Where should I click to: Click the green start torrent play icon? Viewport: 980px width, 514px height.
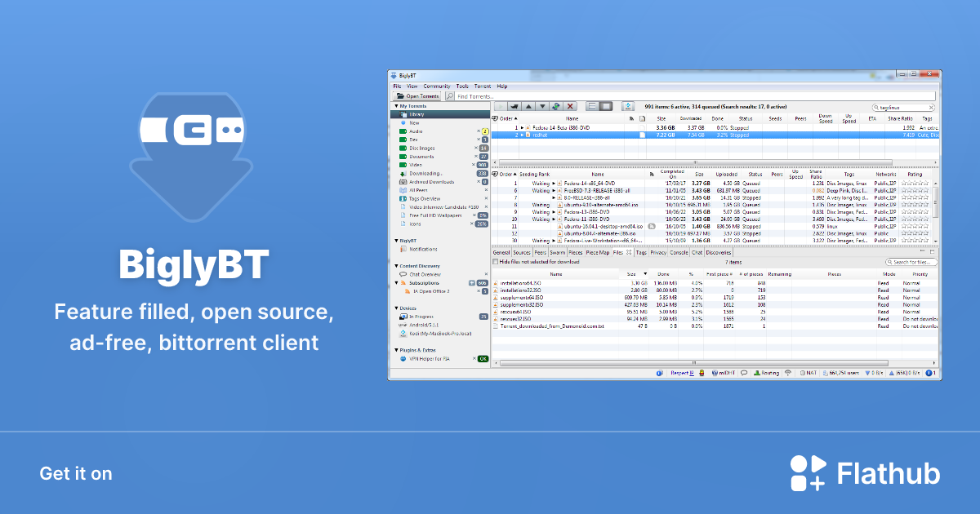pyautogui.click(x=501, y=106)
